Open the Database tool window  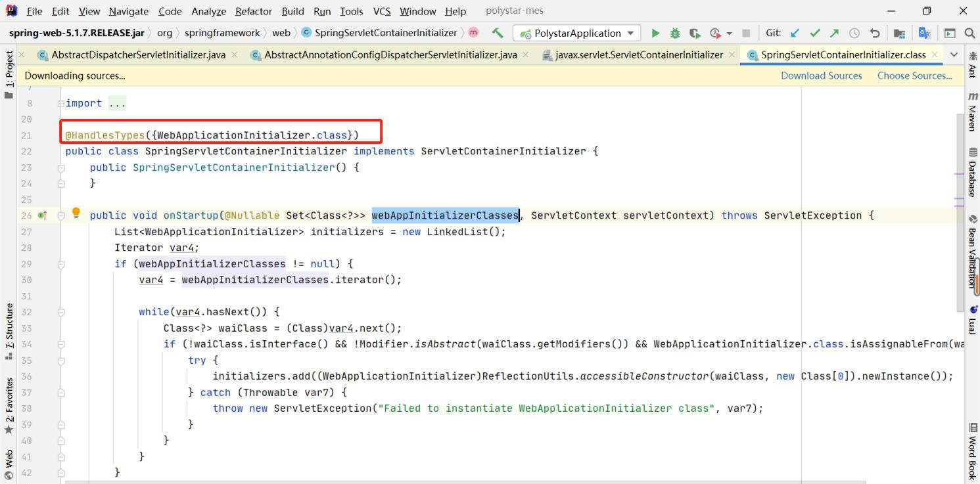point(972,173)
